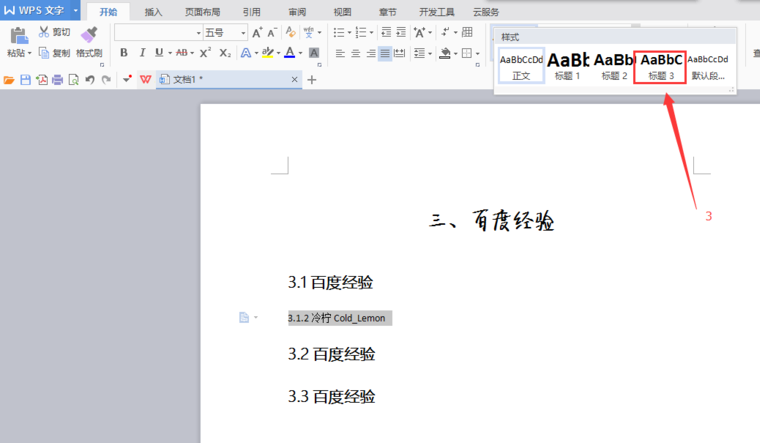Apply the 标题 2 heading style

[614, 66]
